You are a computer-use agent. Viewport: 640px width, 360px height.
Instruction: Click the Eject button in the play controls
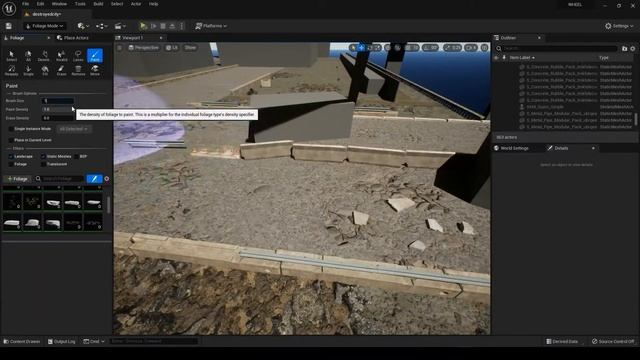click(x=172, y=26)
